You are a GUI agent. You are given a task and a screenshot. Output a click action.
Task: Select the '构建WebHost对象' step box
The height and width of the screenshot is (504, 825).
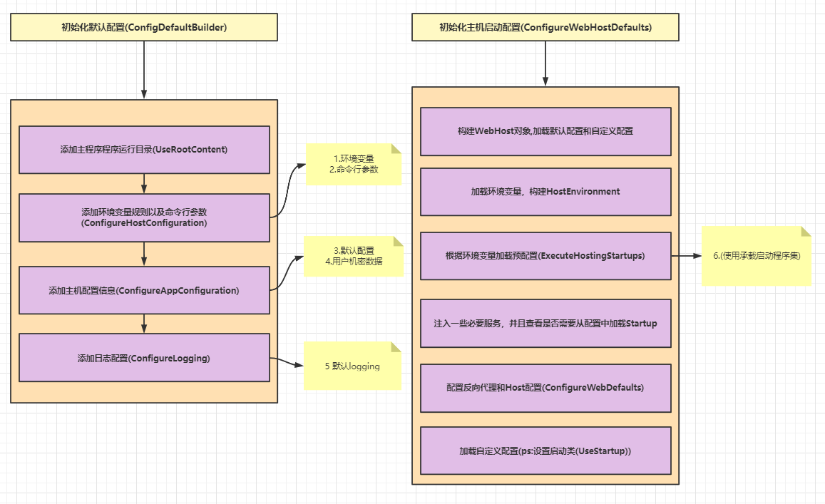click(545, 131)
